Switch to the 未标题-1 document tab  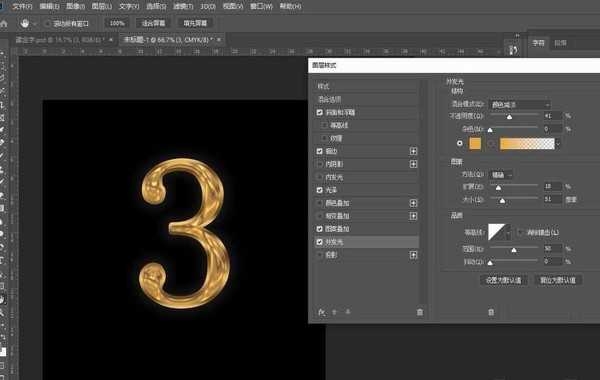point(168,39)
